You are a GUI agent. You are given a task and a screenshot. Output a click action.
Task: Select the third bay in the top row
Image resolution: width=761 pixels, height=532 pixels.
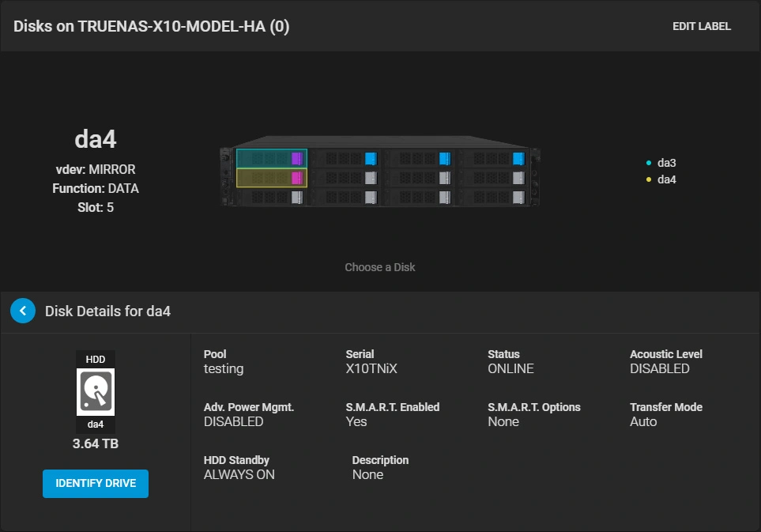(x=420, y=158)
